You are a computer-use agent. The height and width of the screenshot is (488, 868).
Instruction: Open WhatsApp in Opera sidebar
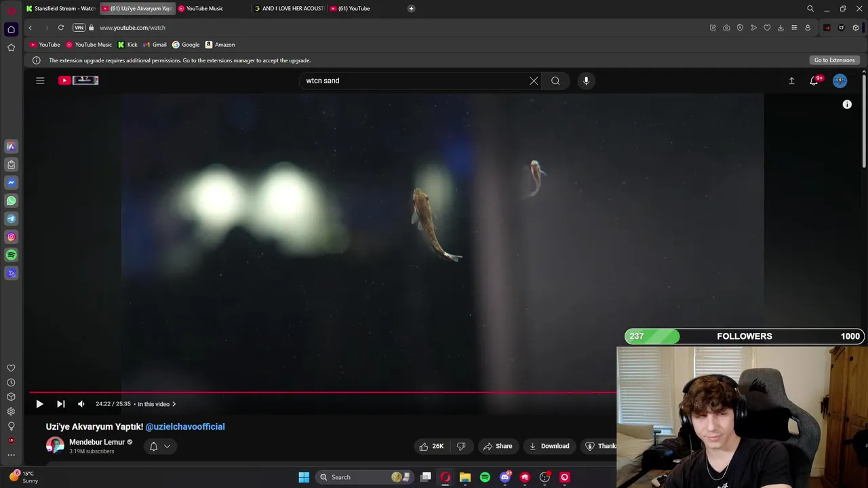(x=11, y=201)
